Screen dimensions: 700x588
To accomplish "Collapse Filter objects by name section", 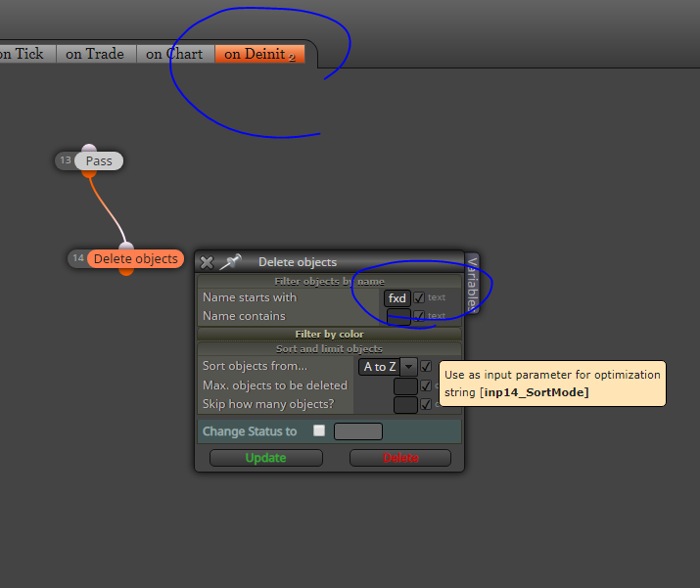I will click(x=330, y=282).
